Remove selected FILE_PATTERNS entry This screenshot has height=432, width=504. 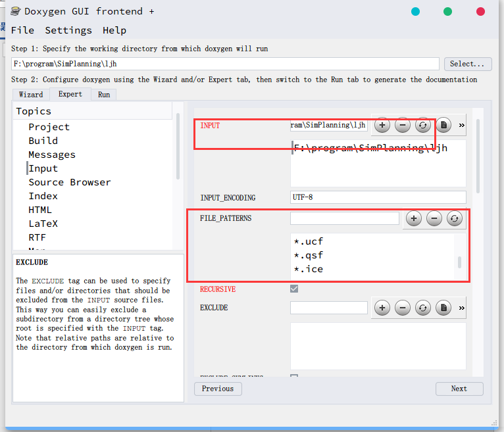coord(434,218)
